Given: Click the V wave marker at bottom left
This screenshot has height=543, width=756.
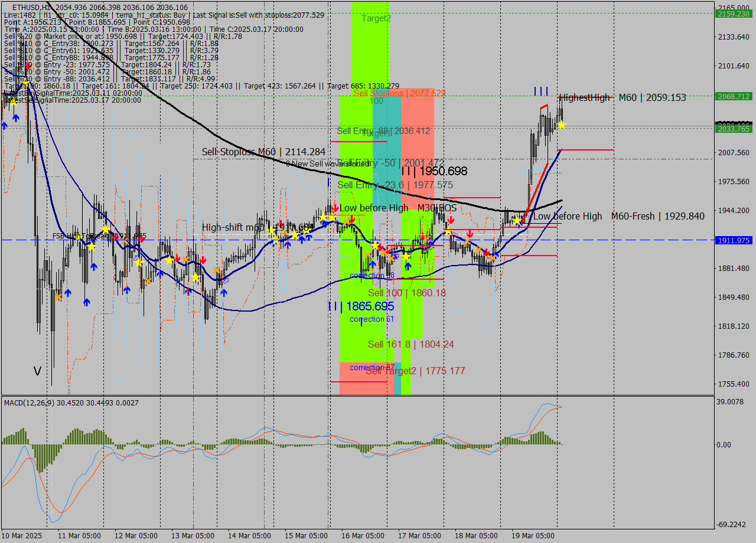Looking at the screenshot, I should (x=37, y=370).
